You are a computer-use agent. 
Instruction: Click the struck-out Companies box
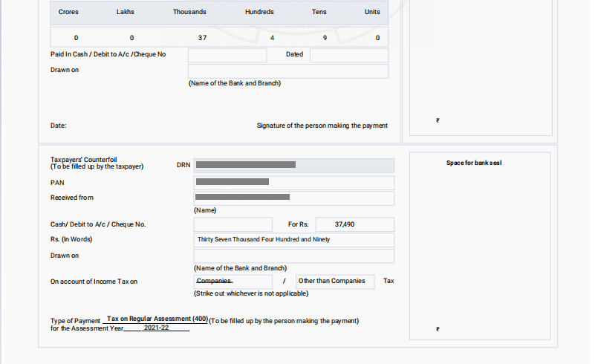point(233,282)
